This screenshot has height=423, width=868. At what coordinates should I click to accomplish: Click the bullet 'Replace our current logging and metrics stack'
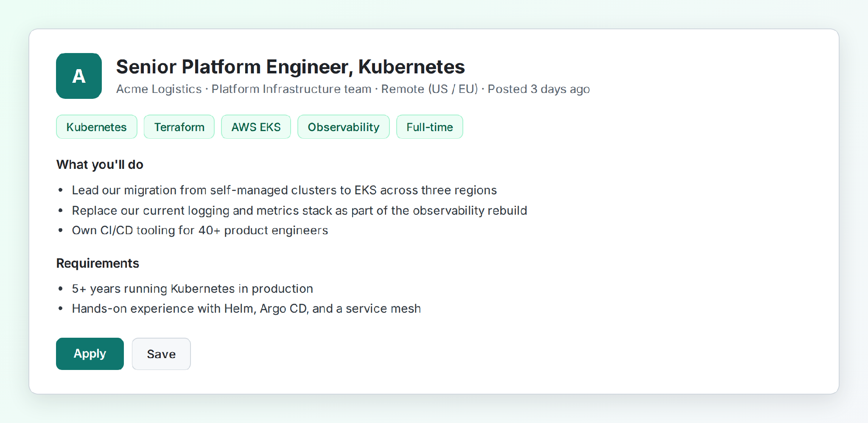(300, 210)
